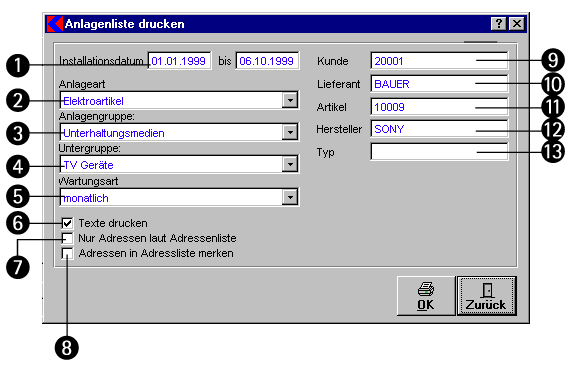Open the Untergruppe dropdown arrow
Screen dimensions: 574x369
(x=290, y=164)
